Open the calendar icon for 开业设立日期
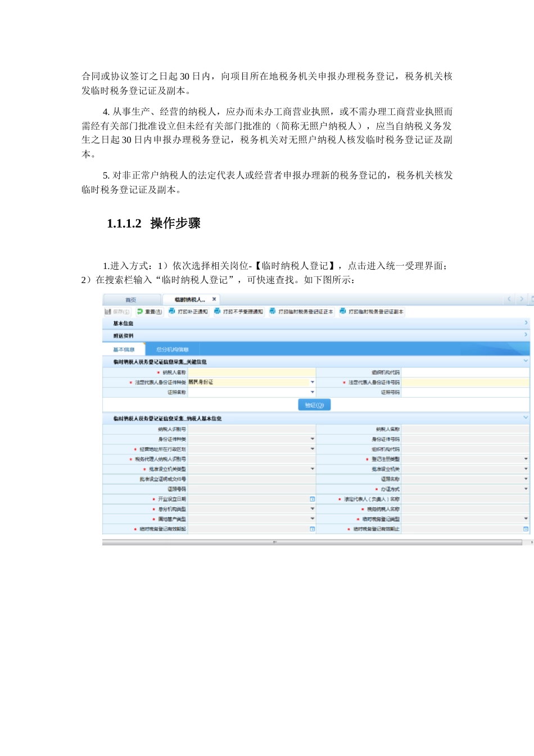Screen dimensions: 534x756 (x=313, y=499)
